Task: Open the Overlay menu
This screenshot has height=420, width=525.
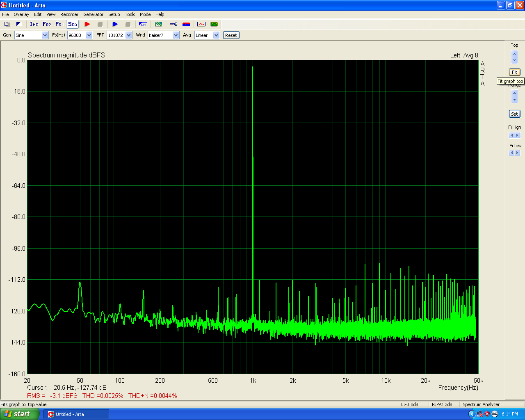Action: coord(21,14)
